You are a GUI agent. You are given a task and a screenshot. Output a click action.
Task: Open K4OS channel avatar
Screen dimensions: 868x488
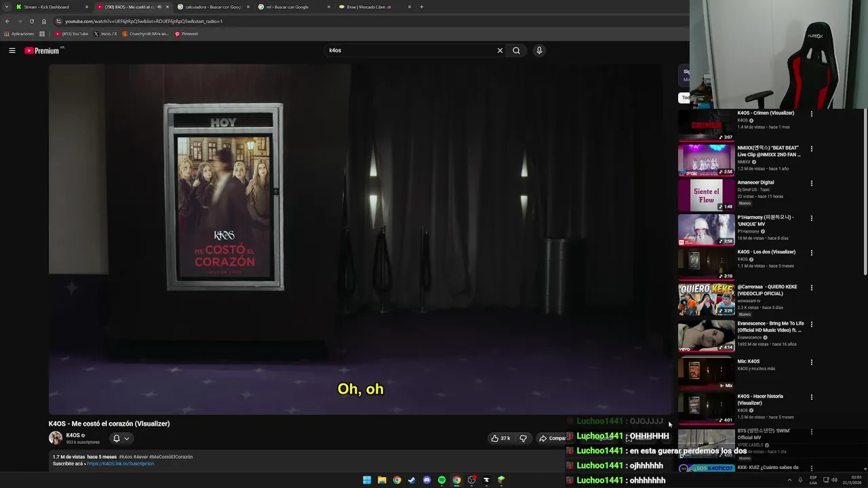coord(56,438)
